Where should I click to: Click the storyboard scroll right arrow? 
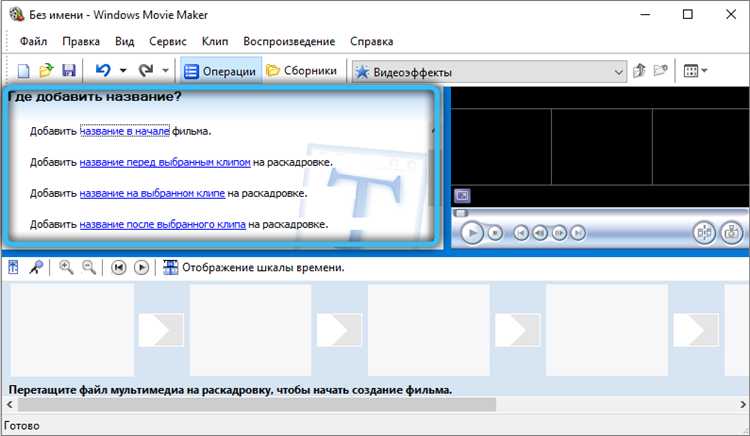click(x=742, y=404)
